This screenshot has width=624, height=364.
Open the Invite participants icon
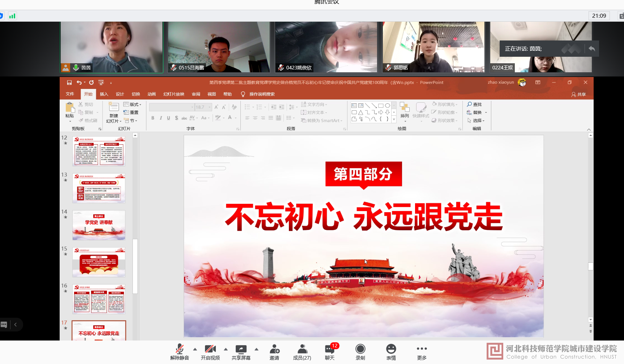pyautogui.click(x=274, y=349)
